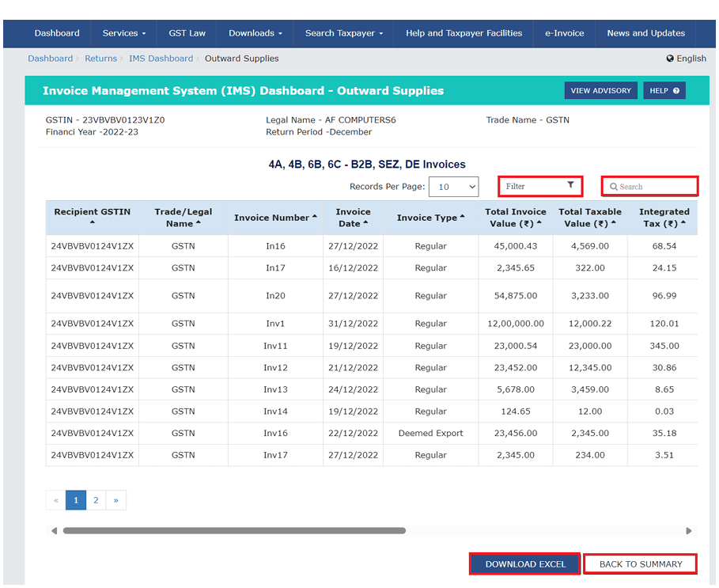Click total invoice value 12,00,000.00
Viewport: 719px width, 588px height.
pyautogui.click(x=516, y=324)
